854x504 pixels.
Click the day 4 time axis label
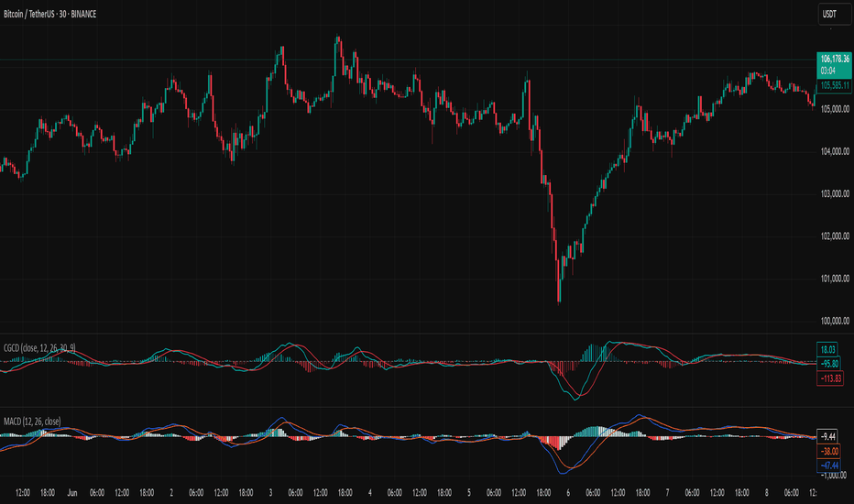point(370,493)
